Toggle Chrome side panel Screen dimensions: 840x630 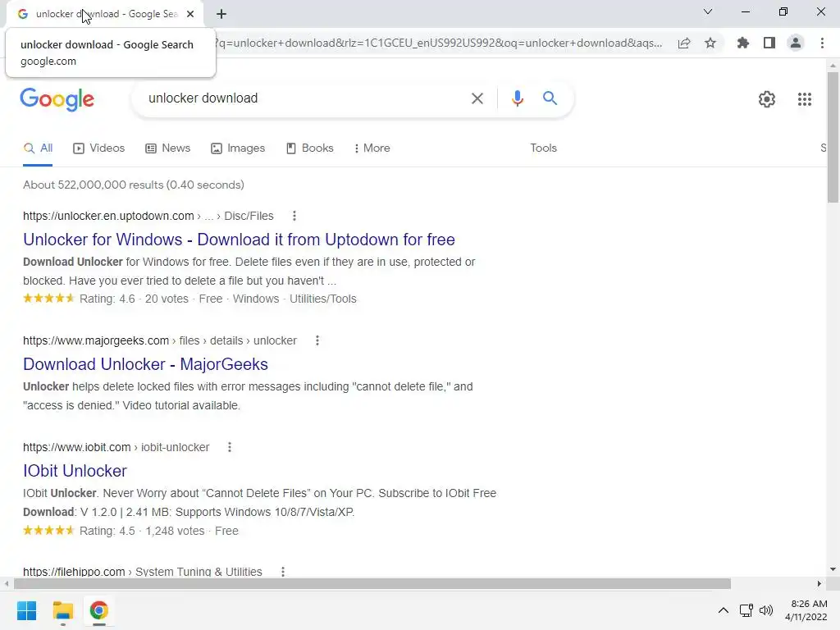(769, 43)
